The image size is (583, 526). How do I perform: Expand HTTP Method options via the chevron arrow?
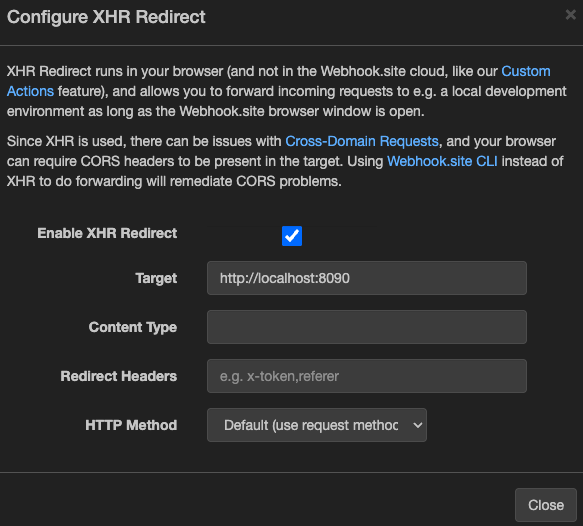click(x=418, y=425)
